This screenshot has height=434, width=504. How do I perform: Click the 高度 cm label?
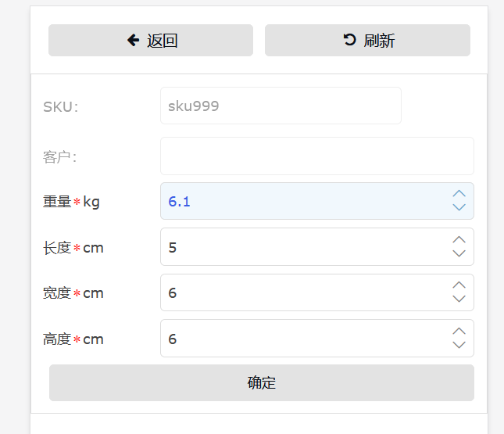[73, 339]
